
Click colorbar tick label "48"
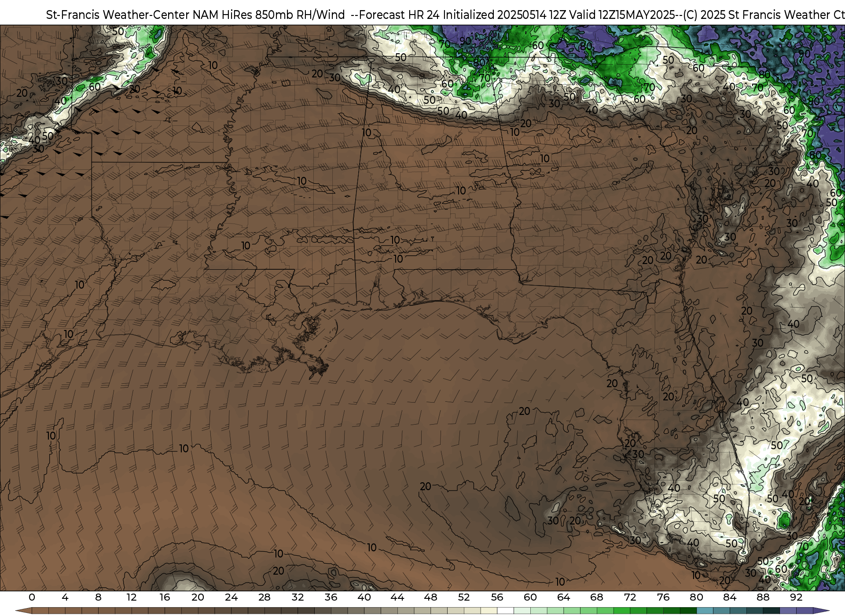point(430,598)
